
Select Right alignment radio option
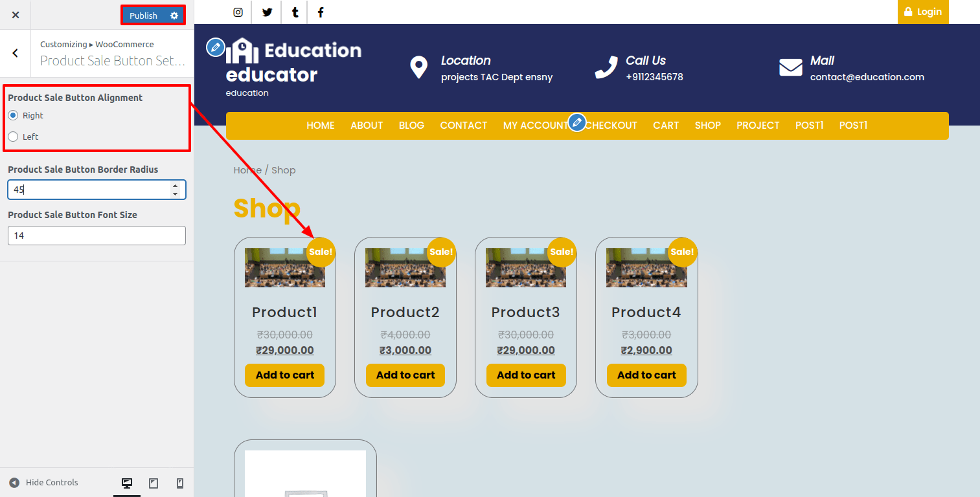[13, 115]
